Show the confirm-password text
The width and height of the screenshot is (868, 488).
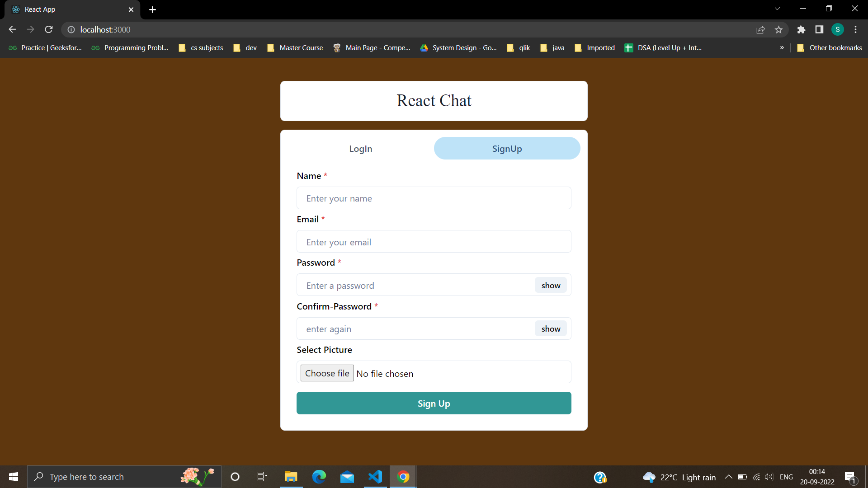(551, 328)
